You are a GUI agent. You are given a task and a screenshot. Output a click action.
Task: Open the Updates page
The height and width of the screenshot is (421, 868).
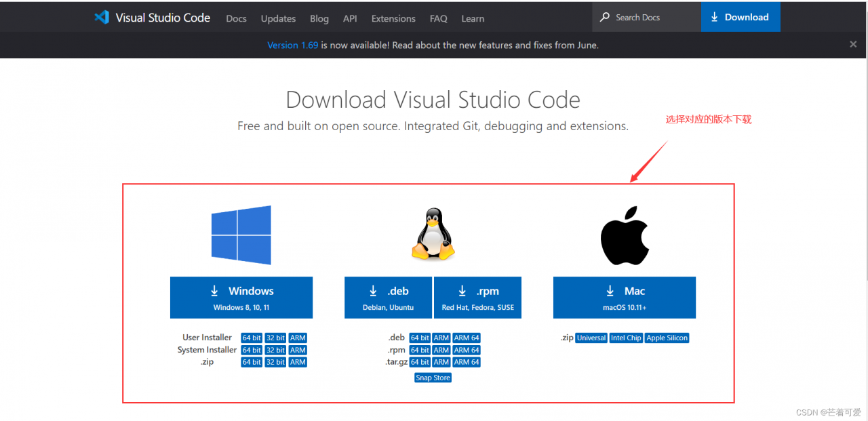(278, 18)
